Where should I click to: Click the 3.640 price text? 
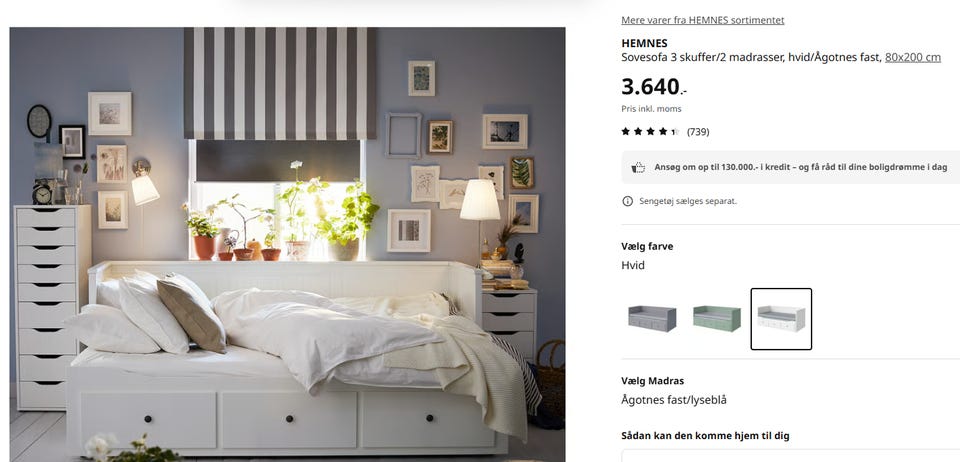coord(653,87)
